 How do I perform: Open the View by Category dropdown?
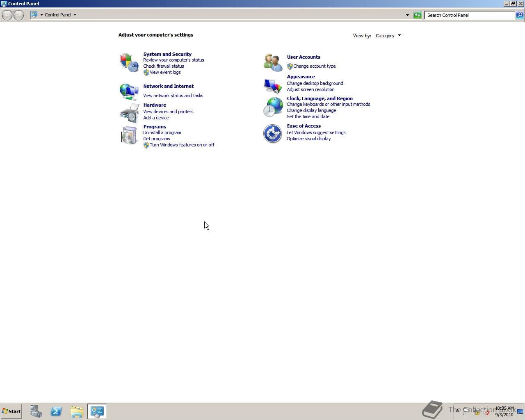click(388, 36)
